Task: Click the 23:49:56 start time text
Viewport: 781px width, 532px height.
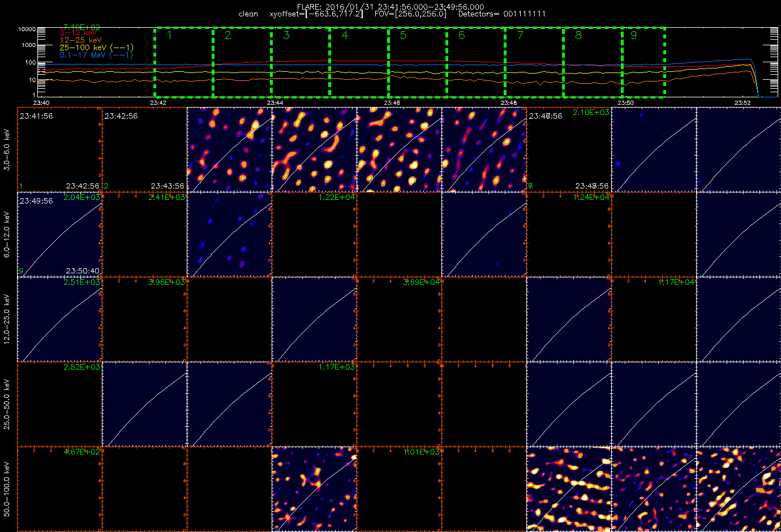Action: [x=36, y=201]
